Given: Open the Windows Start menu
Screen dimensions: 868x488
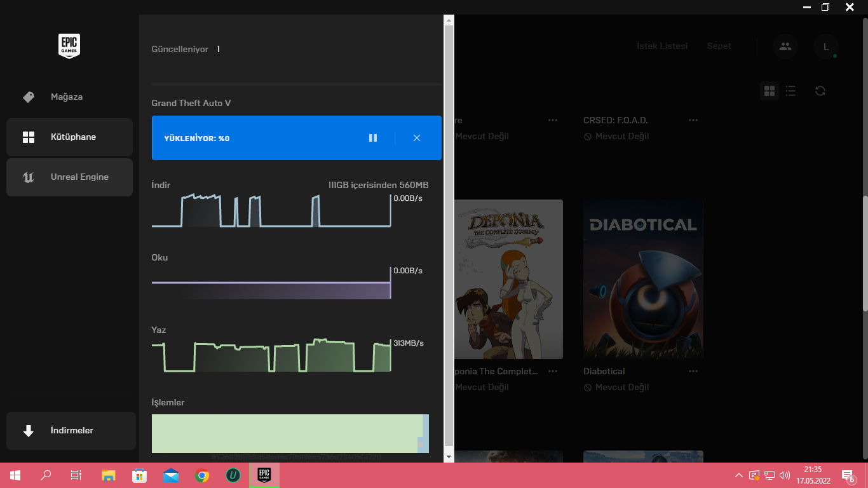Looking at the screenshot, I should [x=15, y=475].
